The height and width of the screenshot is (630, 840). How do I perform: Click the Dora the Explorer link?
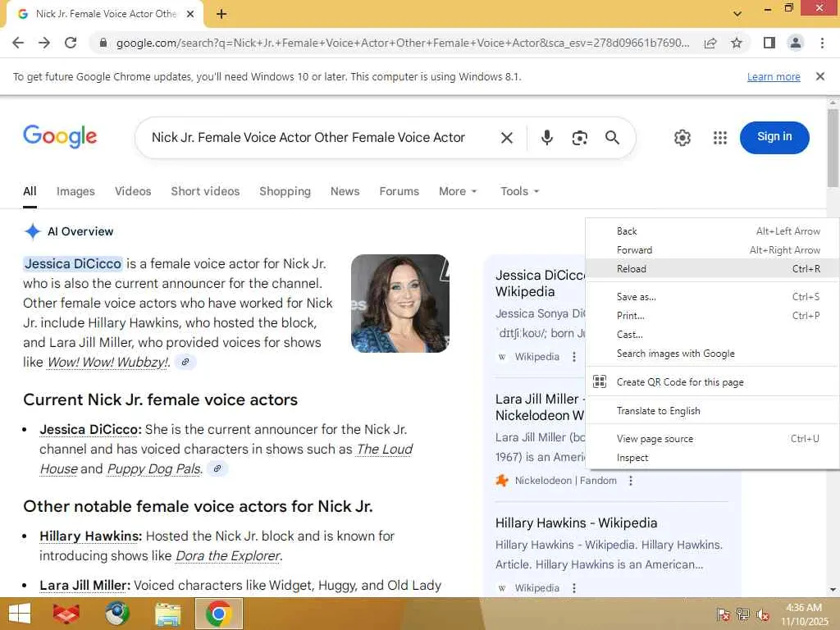[x=228, y=556]
